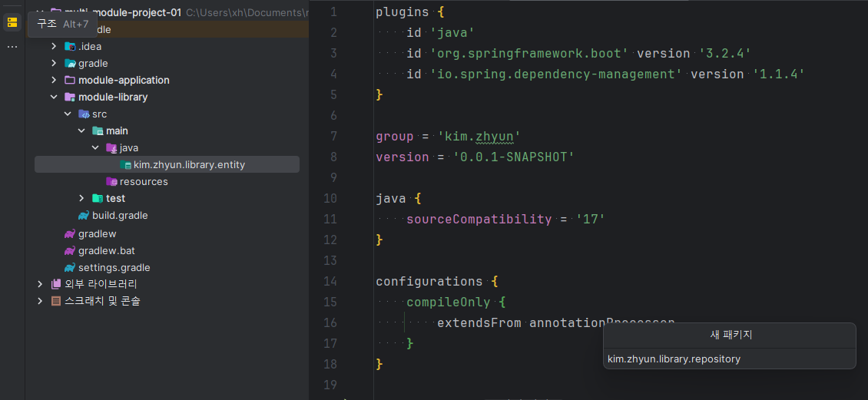Click the src source folder icon

pos(84,114)
